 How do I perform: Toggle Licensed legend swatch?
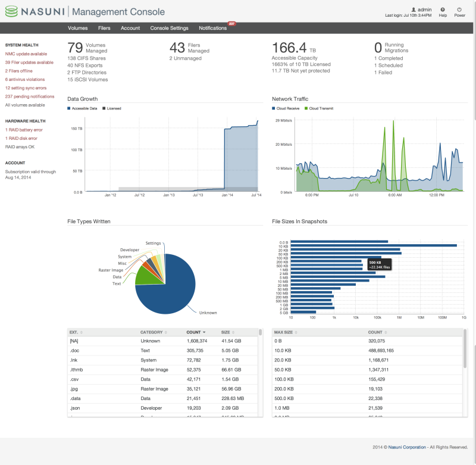coord(104,108)
